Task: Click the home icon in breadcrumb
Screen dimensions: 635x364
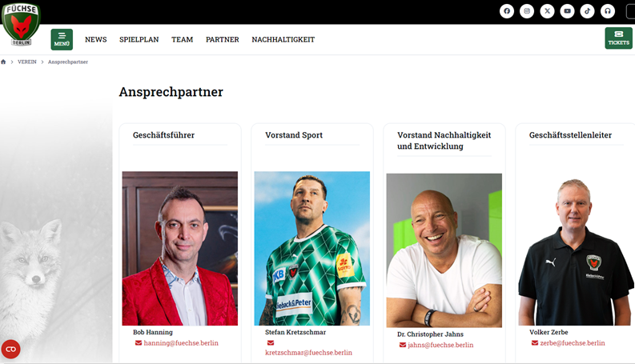Action: pyautogui.click(x=3, y=62)
